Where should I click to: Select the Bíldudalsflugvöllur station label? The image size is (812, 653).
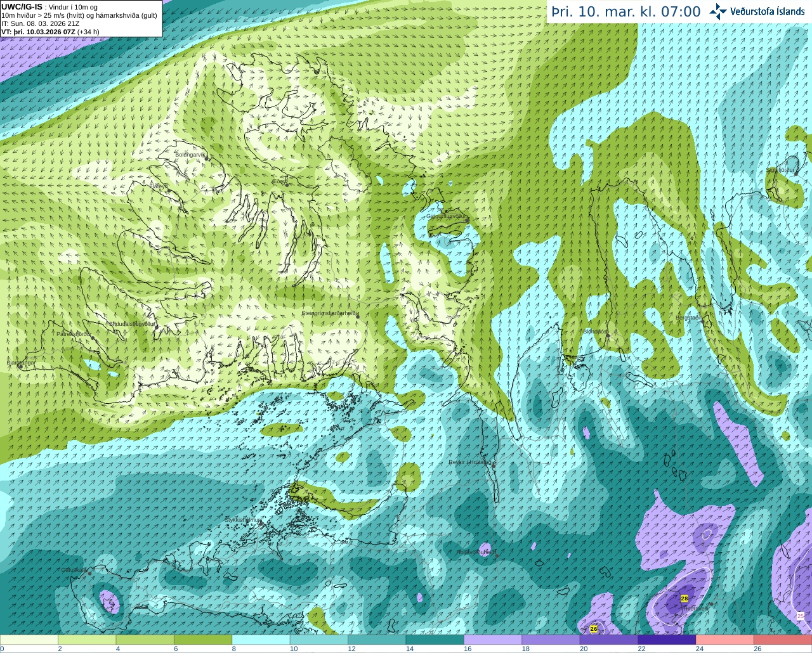click(132, 323)
